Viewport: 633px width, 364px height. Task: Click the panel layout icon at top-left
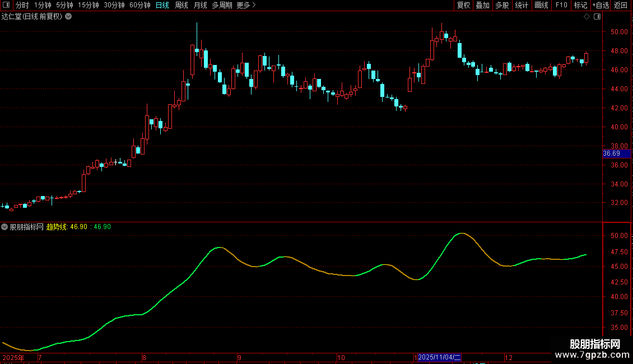pos(6,5)
